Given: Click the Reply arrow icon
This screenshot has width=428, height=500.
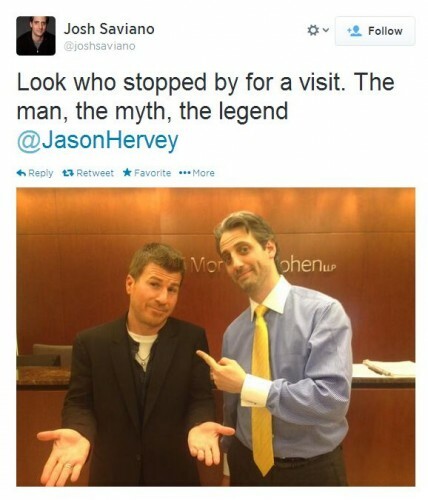Looking at the screenshot, I should [21, 173].
